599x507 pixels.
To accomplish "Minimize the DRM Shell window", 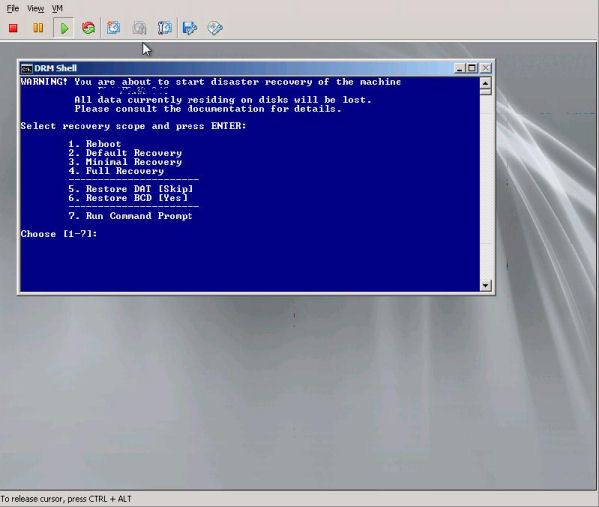I will 460,68.
